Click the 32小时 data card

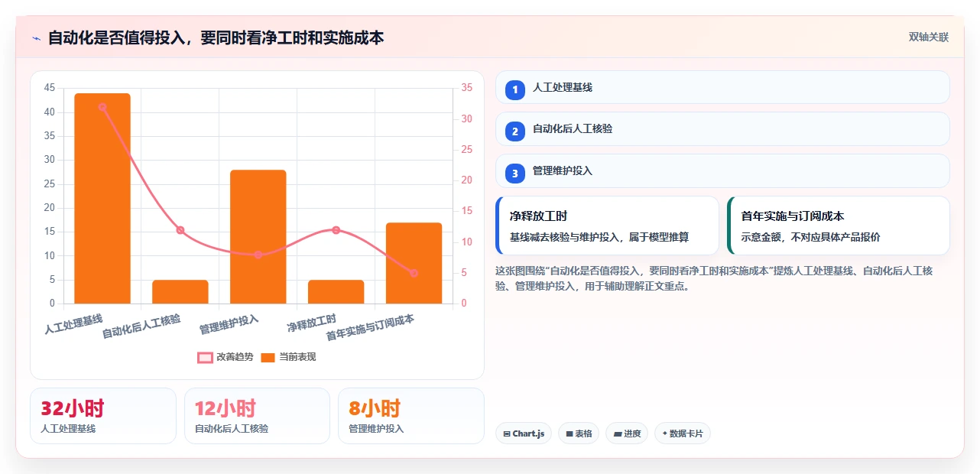pyautogui.click(x=103, y=416)
